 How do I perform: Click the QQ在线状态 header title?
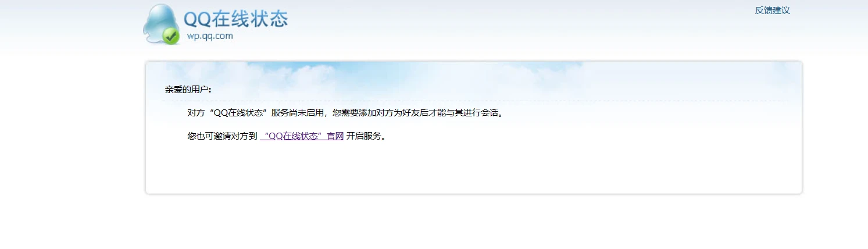(236, 19)
